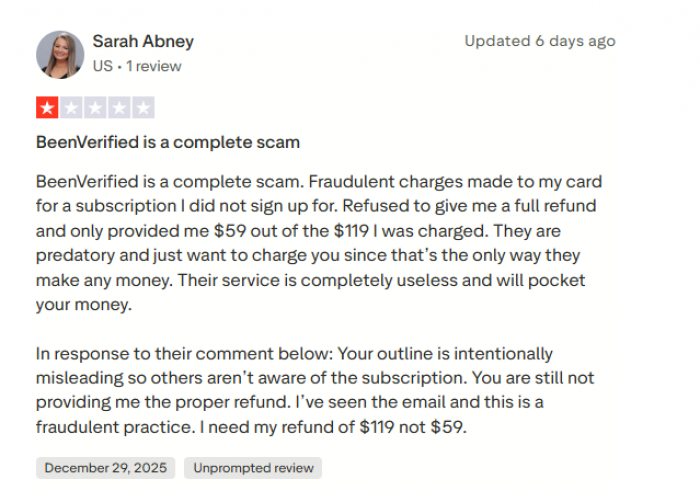Image resolution: width=700 pixels, height=491 pixels.
Task: Open Sarah Abney's profile photo
Action: tap(60, 54)
